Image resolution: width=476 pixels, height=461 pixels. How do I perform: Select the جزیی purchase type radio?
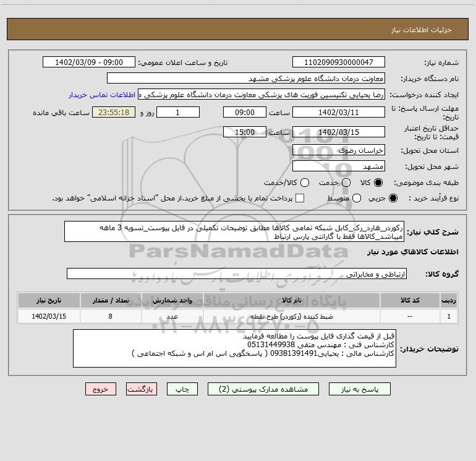point(393,198)
